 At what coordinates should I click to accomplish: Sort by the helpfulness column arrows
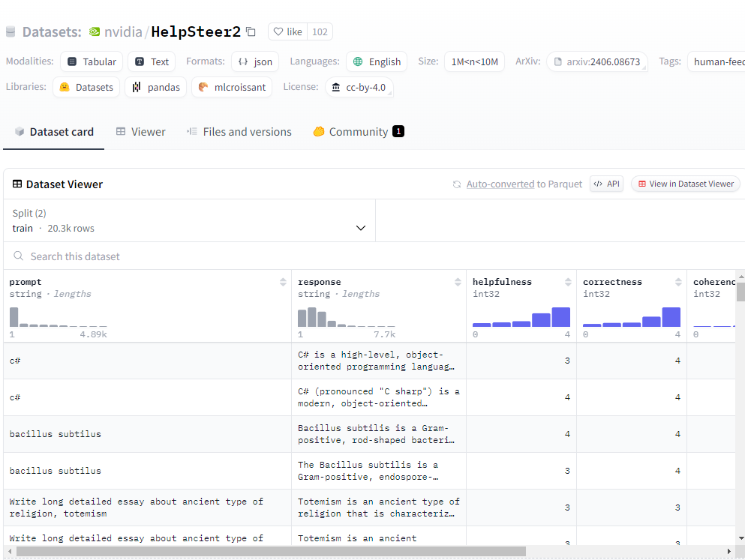(x=567, y=282)
